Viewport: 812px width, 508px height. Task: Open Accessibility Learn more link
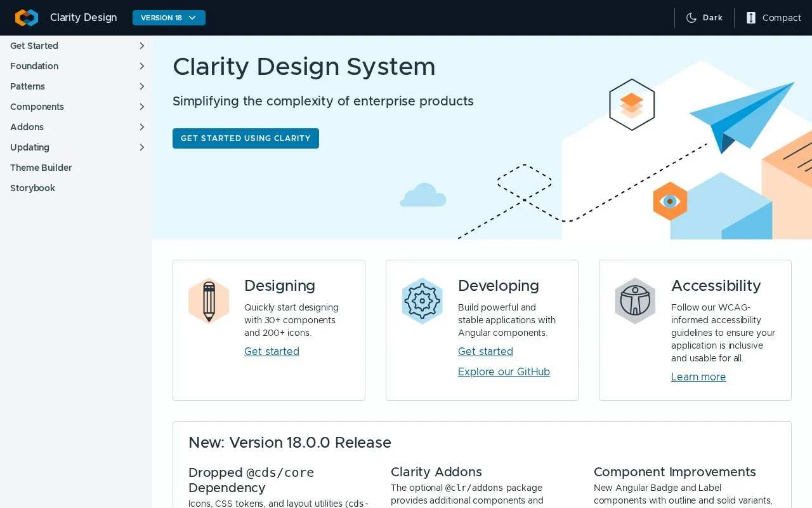pos(698,377)
